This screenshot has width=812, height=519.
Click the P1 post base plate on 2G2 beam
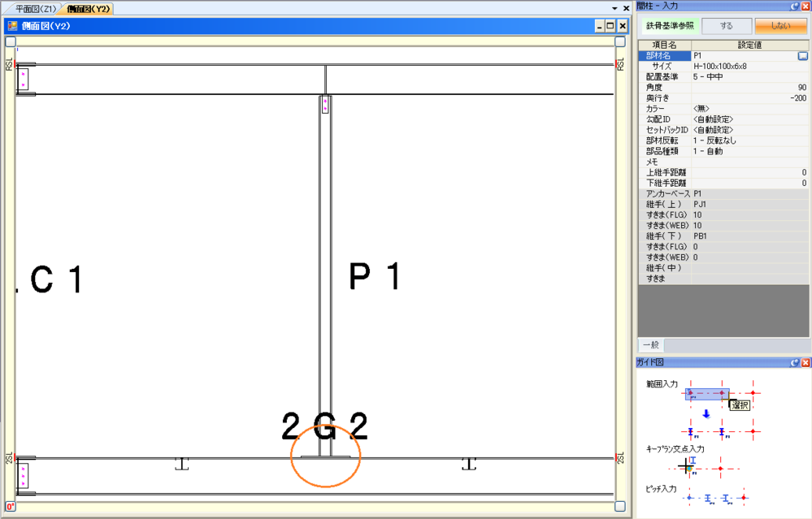coord(326,457)
